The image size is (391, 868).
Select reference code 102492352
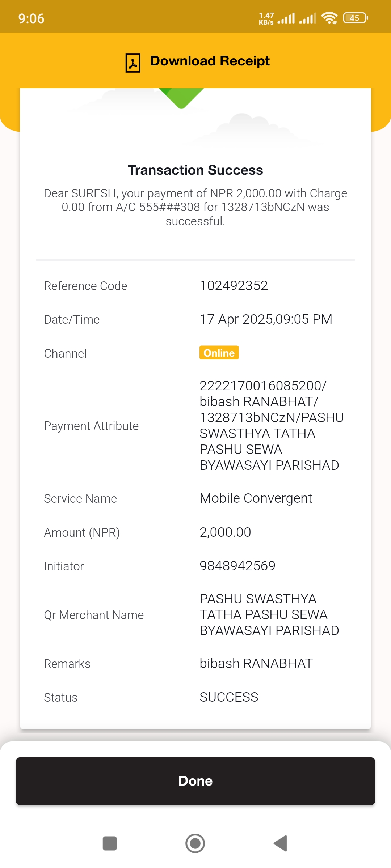point(234,286)
